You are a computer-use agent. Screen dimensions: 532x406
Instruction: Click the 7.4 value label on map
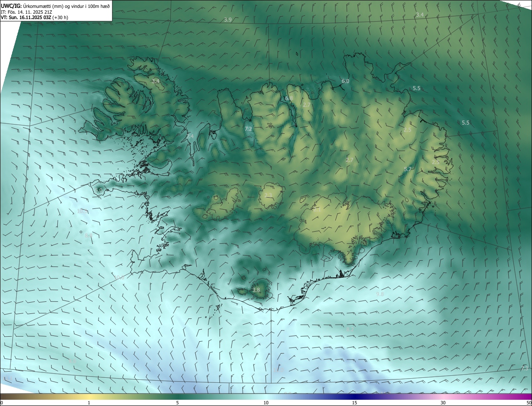(190, 137)
